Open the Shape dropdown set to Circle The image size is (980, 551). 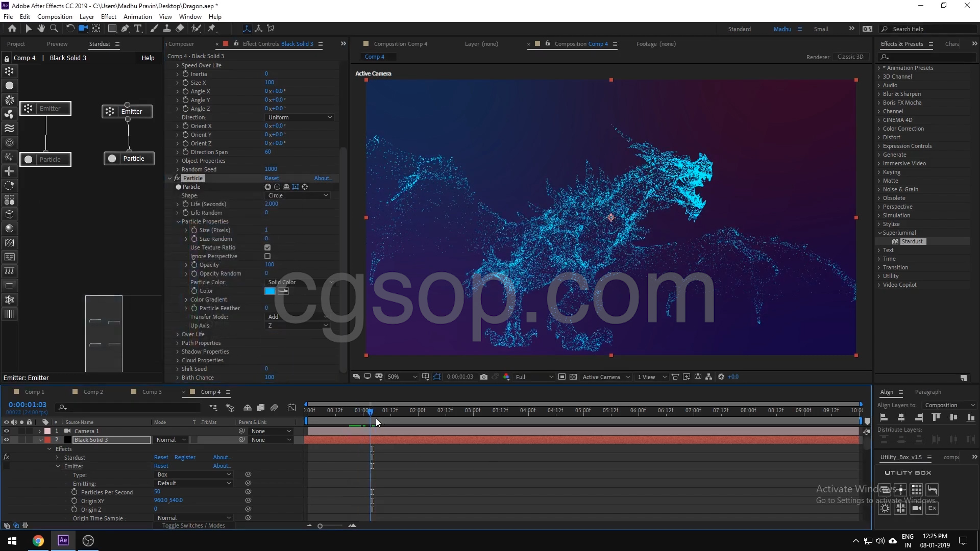(x=298, y=195)
